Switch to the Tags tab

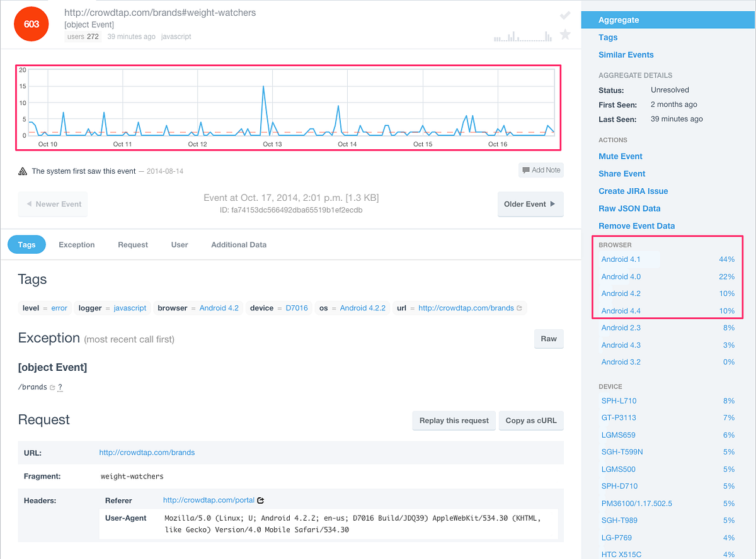[x=26, y=244]
